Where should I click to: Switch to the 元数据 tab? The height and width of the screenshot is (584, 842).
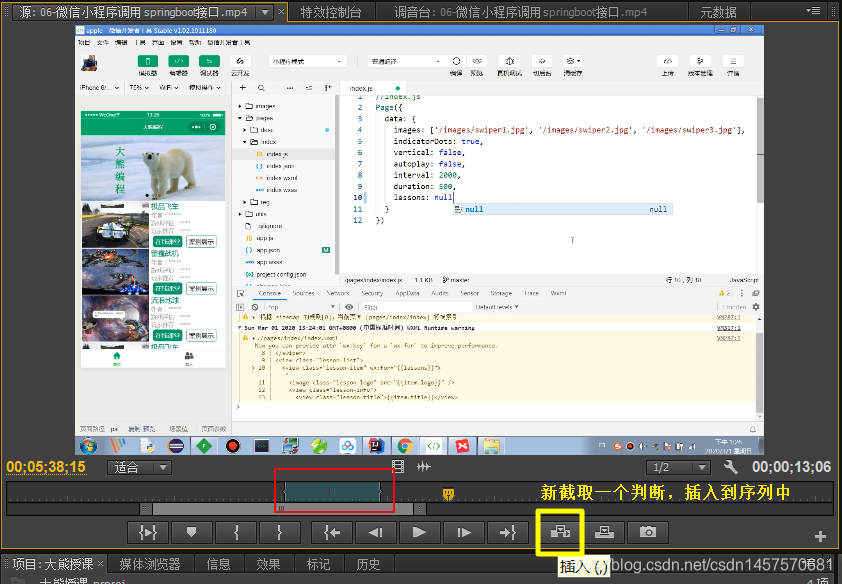[x=718, y=12]
